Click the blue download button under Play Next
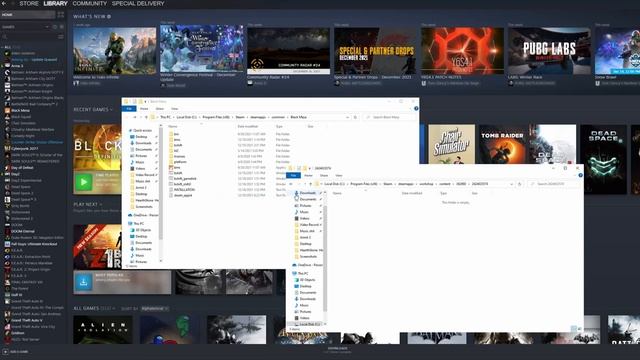Screen dimensions: 640x360 [x=83, y=282]
